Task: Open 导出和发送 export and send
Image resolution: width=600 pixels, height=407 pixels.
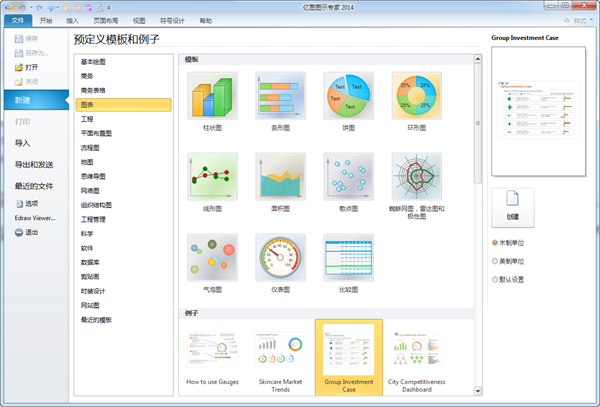Action: [36, 164]
